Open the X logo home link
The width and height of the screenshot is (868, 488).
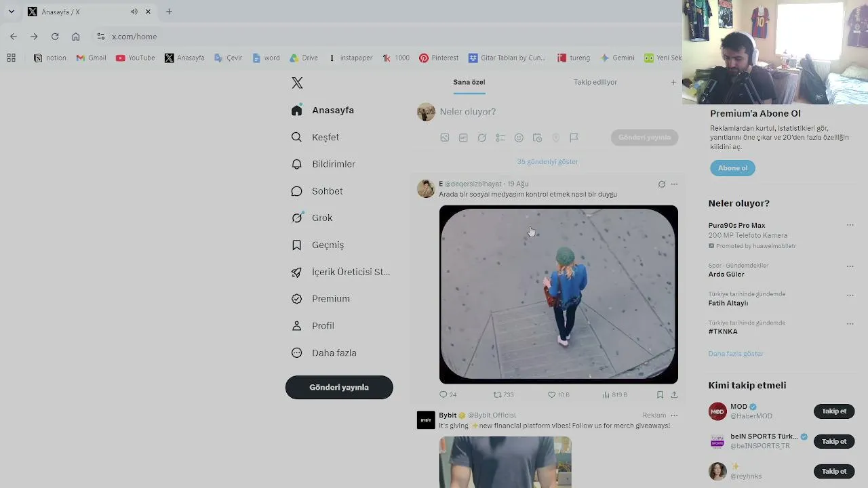[x=297, y=83]
